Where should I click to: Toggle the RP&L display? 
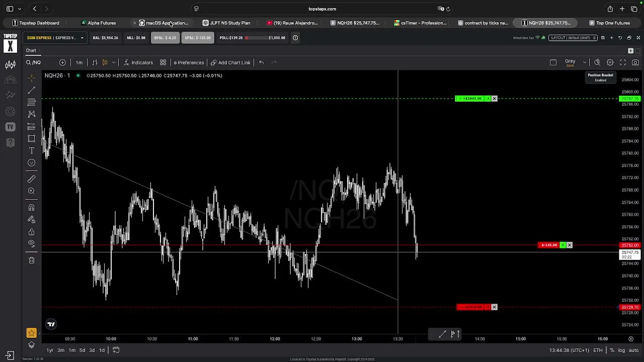(x=165, y=38)
